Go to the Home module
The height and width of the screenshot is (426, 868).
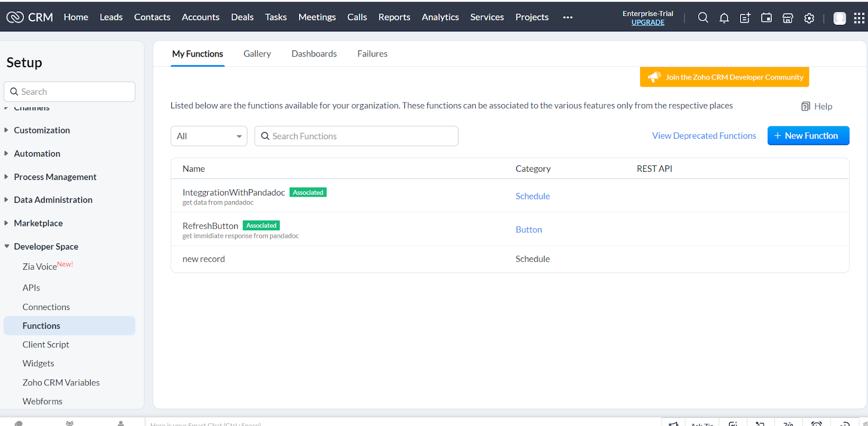pyautogui.click(x=76, y=17)
